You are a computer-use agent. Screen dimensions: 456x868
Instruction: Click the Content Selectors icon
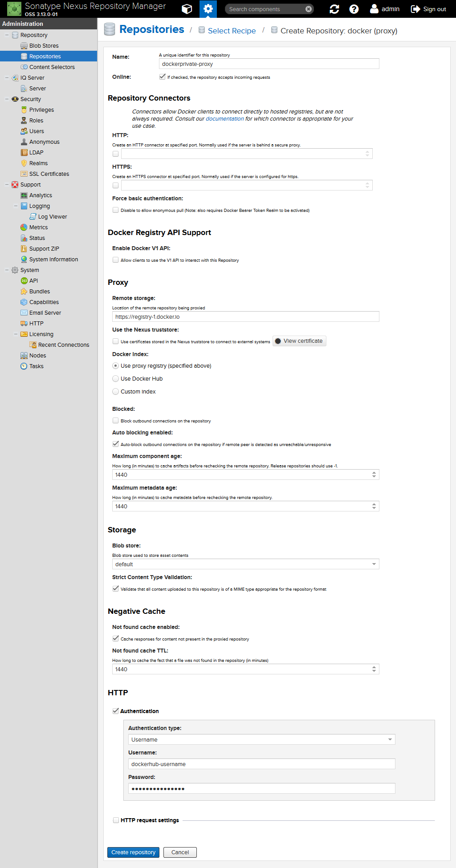[x=24, y=67]
